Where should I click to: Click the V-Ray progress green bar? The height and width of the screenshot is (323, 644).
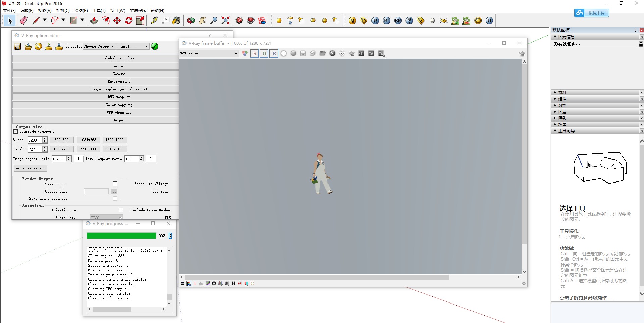coord(121,236)
